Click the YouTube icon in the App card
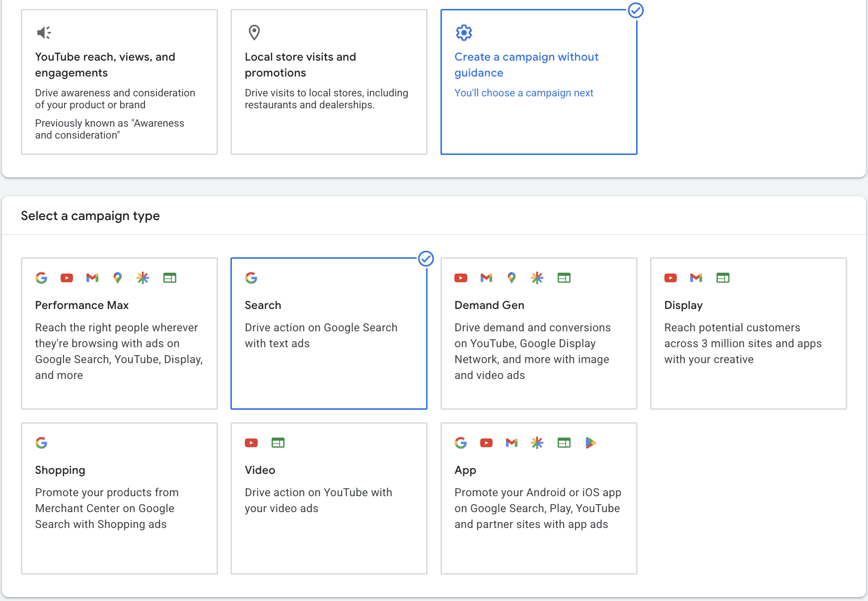The image size is (868, 601). coord(487,443)
